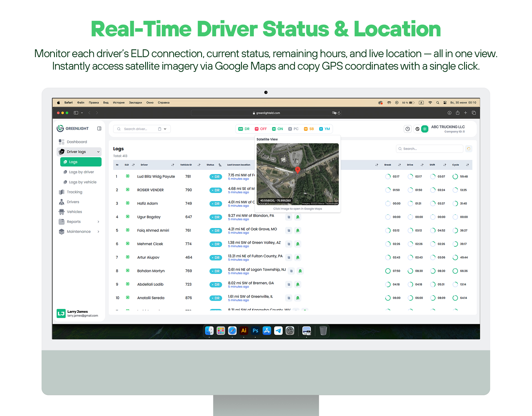This screenshot has width=532, height=416.
Task: Open Larry James user profile
Action: click(x=78, y=313)
